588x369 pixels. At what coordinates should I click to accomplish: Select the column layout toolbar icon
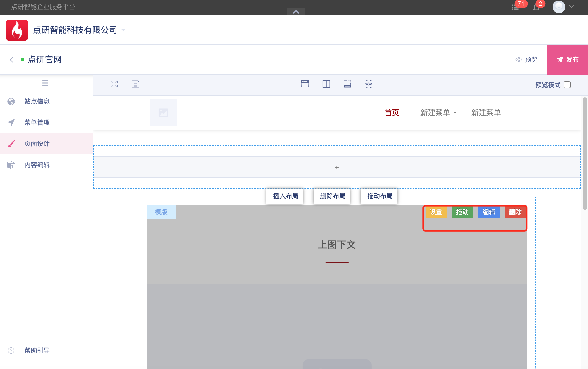point(326,84)
